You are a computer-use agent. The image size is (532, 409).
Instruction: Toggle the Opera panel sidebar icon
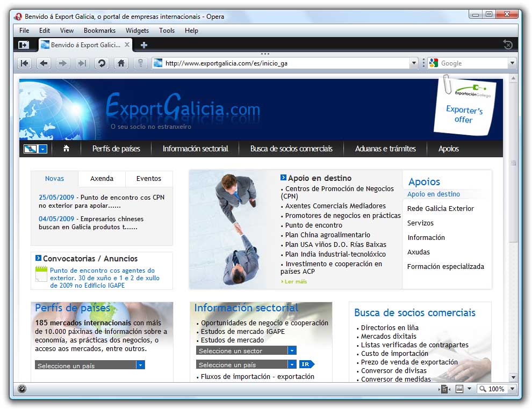(x=24, y=45)
